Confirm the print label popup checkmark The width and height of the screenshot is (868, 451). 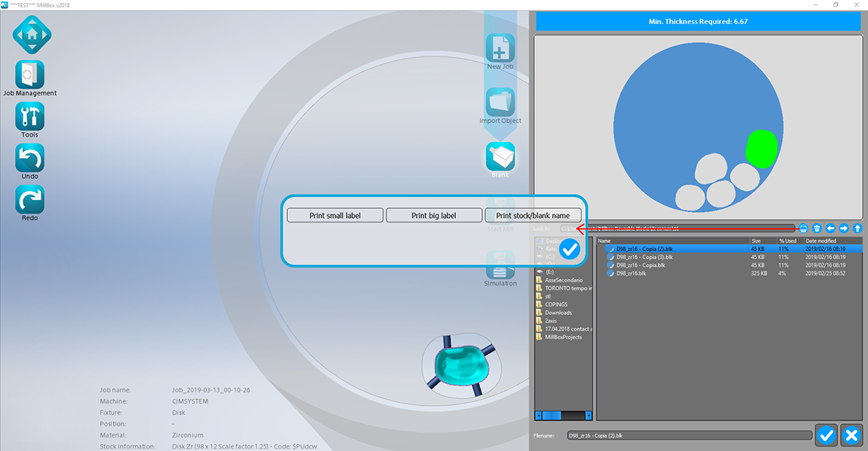click(x=569, y=249)
